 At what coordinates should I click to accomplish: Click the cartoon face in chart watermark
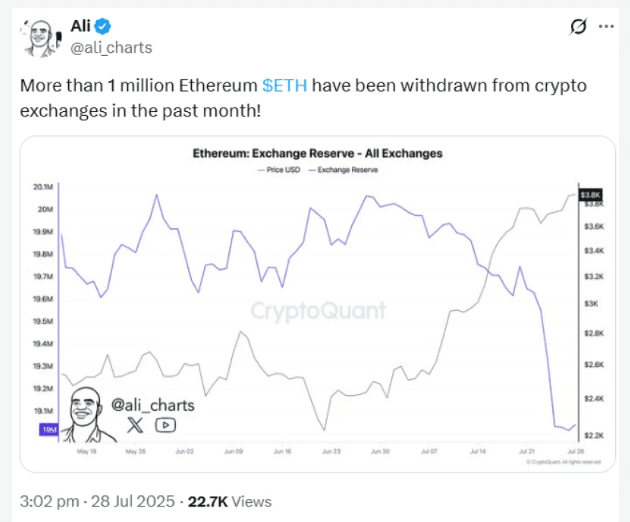tap(85, 412)
